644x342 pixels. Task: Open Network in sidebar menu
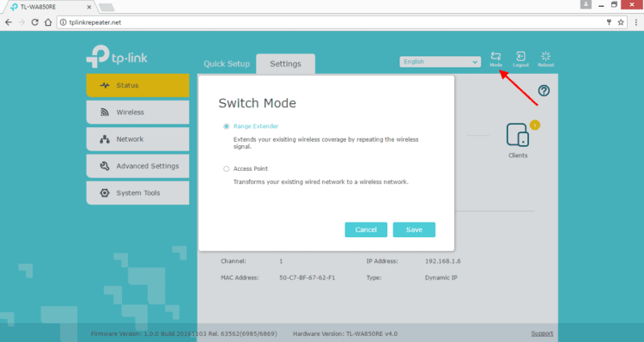(x=137, y=139)
